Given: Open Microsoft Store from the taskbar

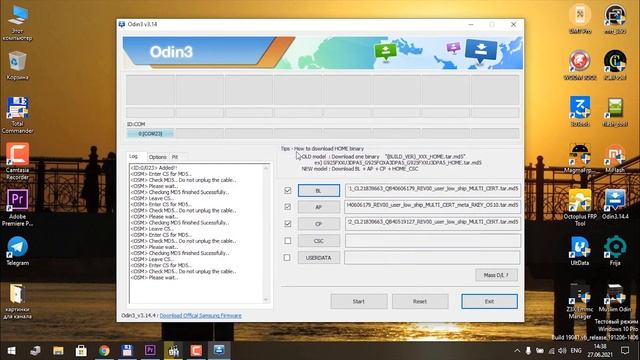Looking at the screenshot, I should (x=81, y=351).
